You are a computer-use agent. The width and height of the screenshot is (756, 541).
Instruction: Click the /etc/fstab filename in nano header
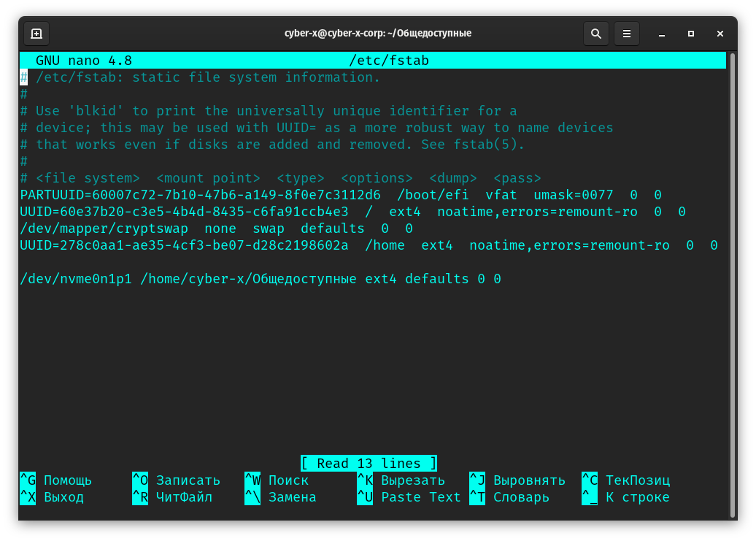tap(389, 61)
